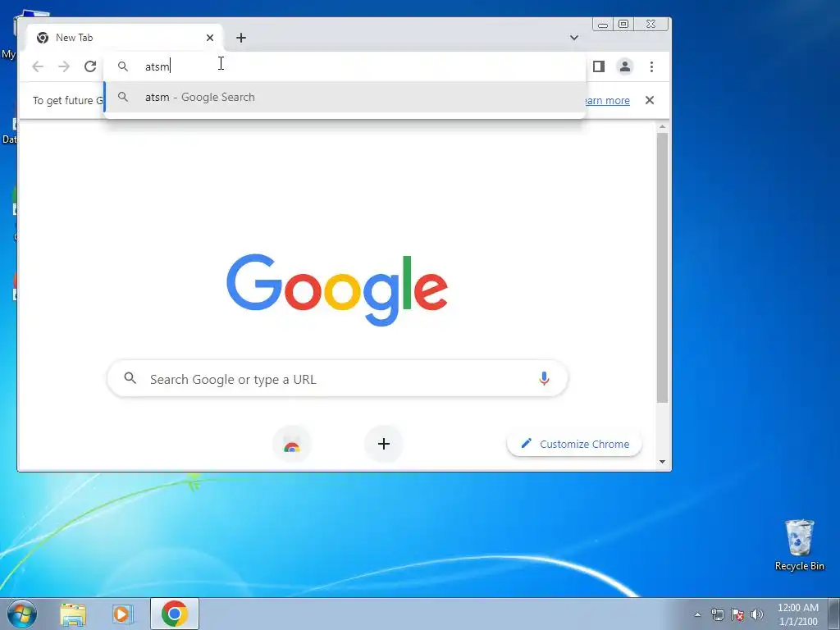Open the Chrome side panel icon
840x630 pixels.
[598, 66]
